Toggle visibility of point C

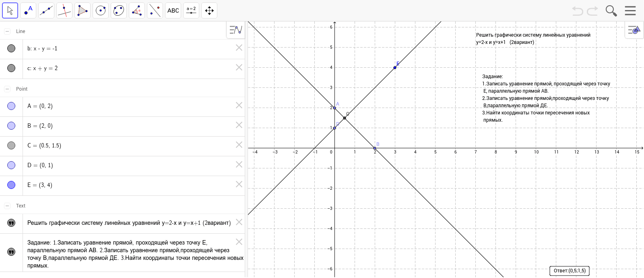[x=11, y=145]
